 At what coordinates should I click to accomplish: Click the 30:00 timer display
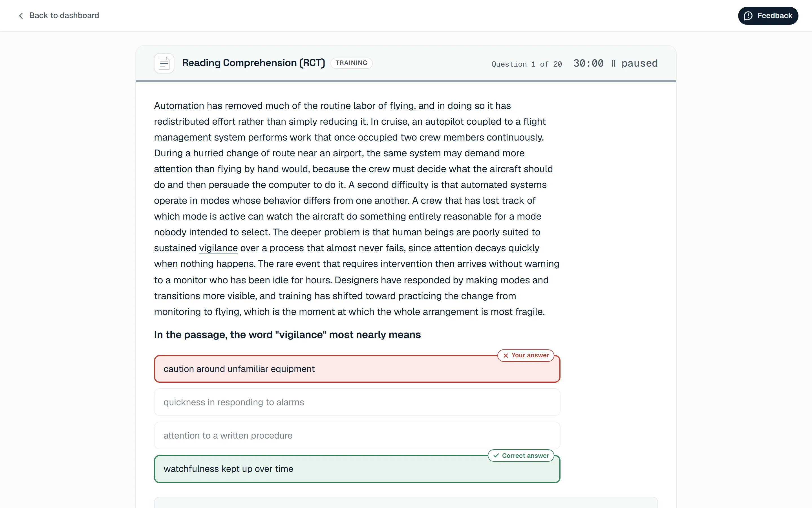588,63
